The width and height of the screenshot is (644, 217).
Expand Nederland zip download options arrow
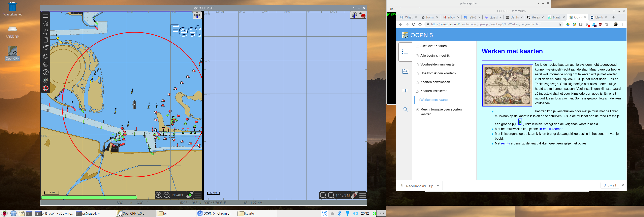438,185
